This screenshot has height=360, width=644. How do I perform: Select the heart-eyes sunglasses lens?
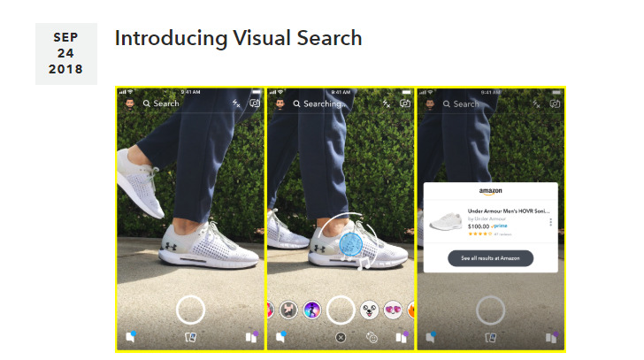click(x=393, y=310)
